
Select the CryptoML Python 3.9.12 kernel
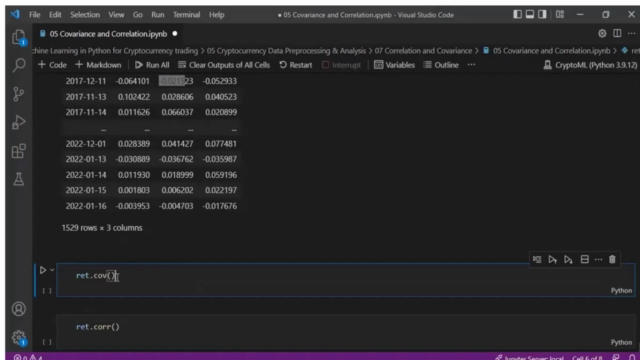coord(590,65)
